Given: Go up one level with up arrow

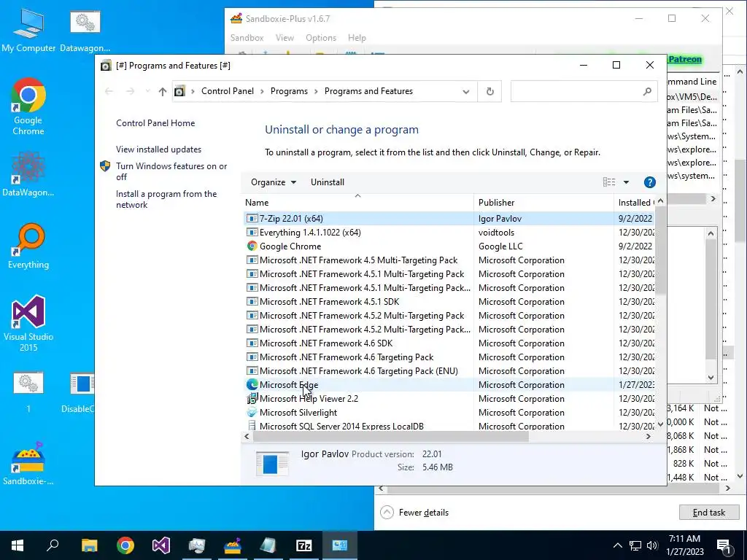Looking at the screenshot, I should [163, 91].
